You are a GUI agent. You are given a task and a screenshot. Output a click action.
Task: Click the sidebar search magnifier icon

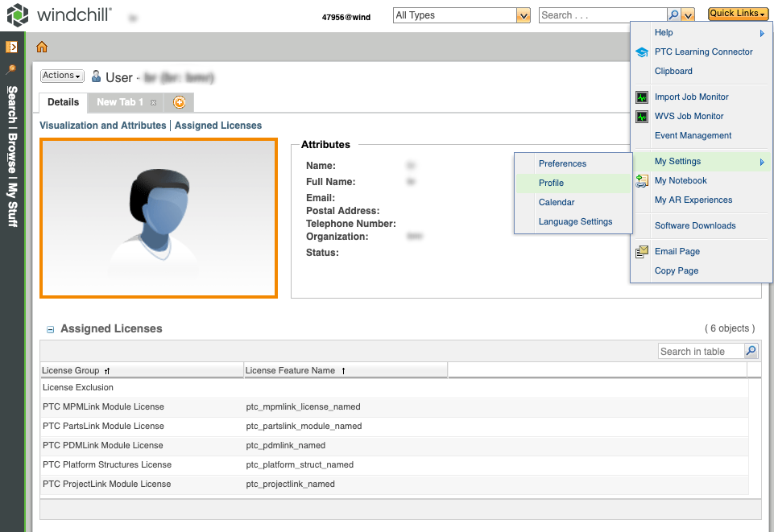click(10, 69)
